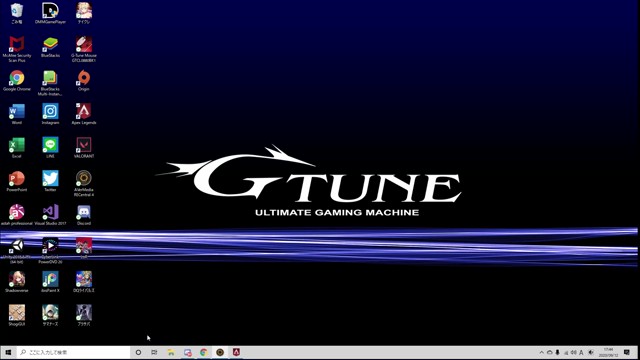Select the Apex Legends desktop shortcut
Screen dimensions: 640x360
coord(84,114)
